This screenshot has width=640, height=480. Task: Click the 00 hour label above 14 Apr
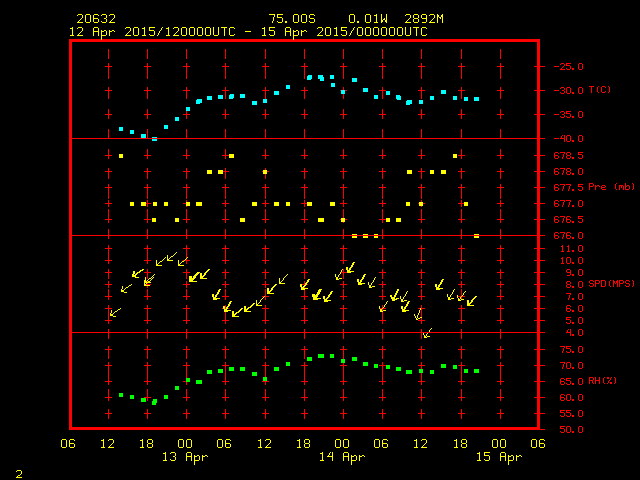click(342, 444)
